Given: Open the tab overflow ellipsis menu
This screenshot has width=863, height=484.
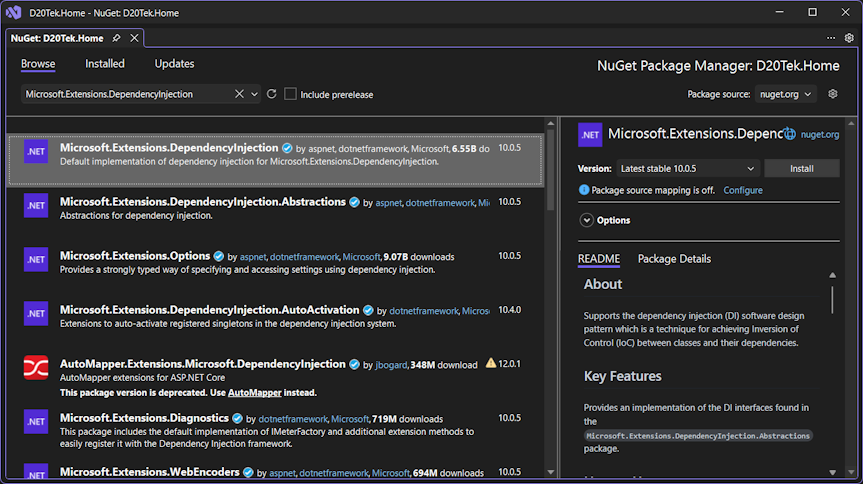Looking at the screenshot, I should (831, 38).
